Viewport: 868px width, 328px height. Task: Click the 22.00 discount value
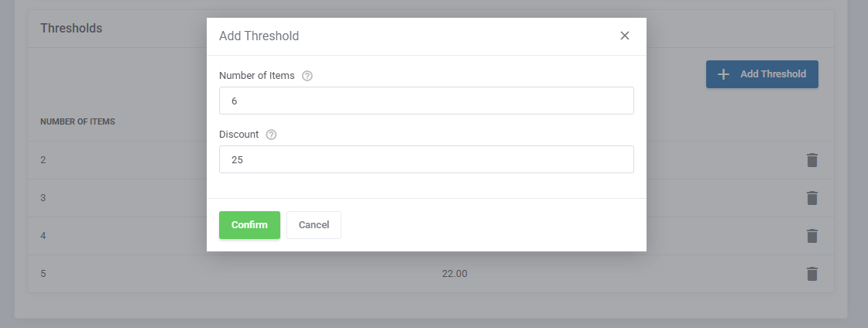pos(455,274)
